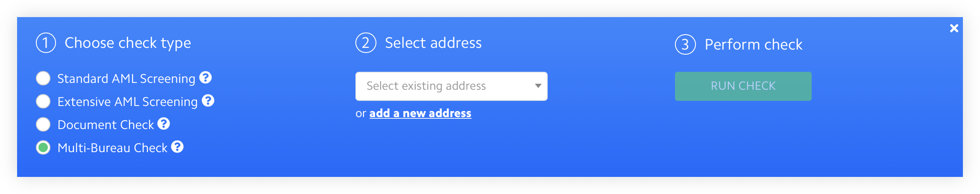Screen dimensions: 980x194
Task: Click the Select address heading
Action: pos(433,43)
